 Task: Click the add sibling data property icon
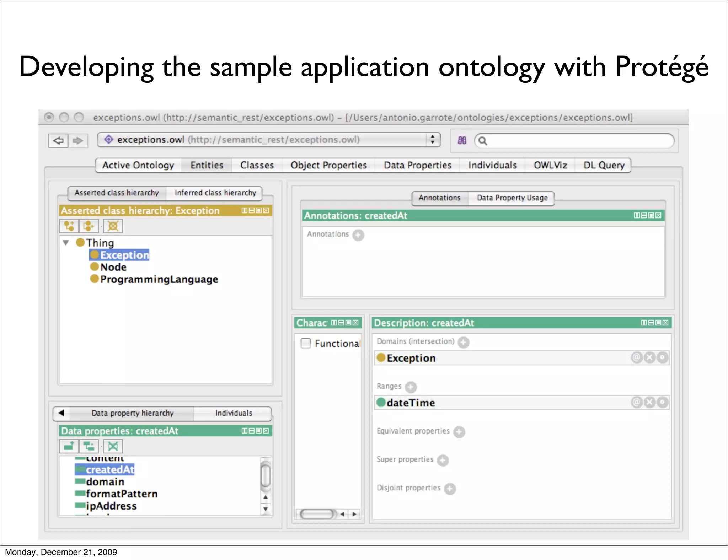[89, 446]
